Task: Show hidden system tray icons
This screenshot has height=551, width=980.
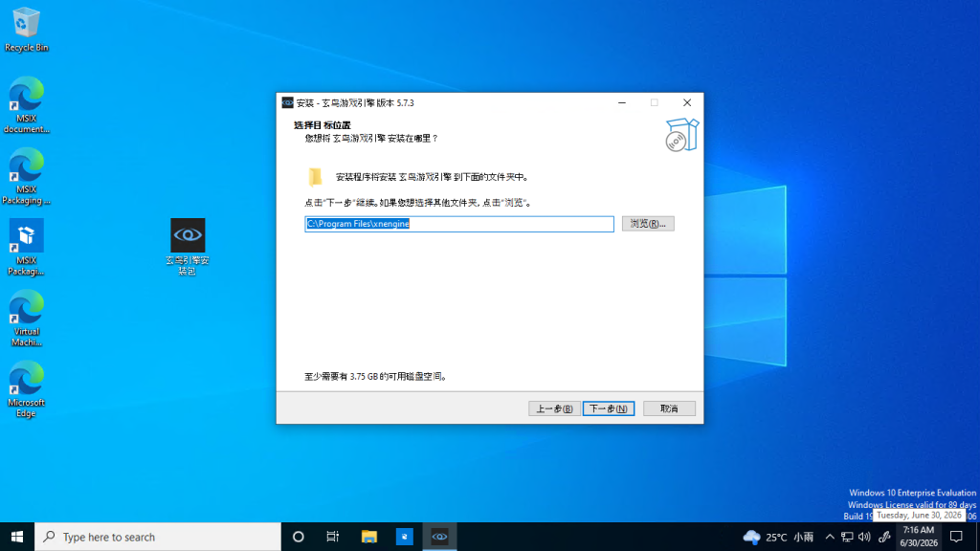Action: (830, 537)
